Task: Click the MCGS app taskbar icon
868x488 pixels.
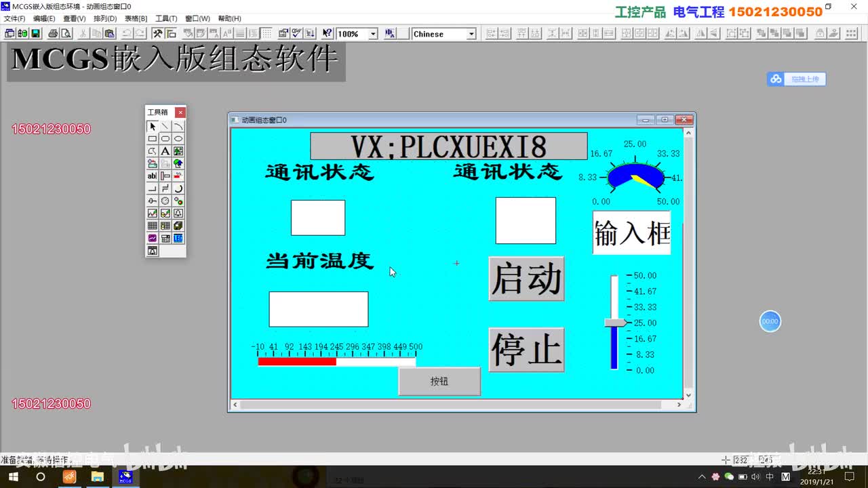Action: 125,476
